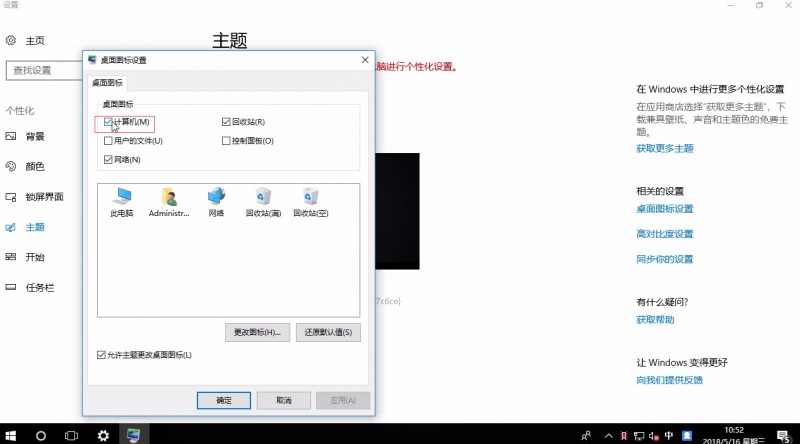Click the black theme preview thumbnail

click(397, 211)
